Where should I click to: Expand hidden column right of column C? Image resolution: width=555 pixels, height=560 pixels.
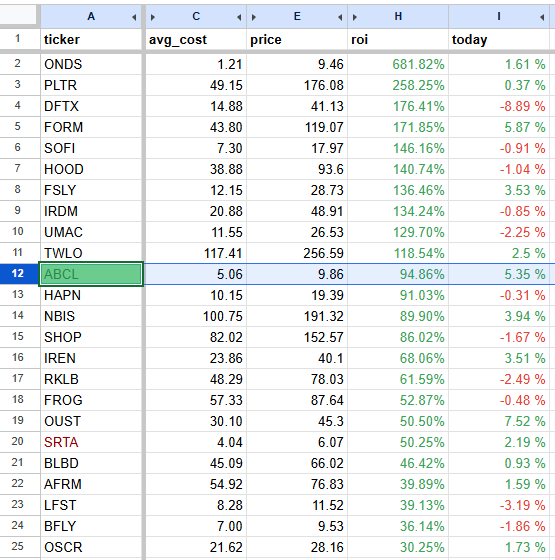239,17
